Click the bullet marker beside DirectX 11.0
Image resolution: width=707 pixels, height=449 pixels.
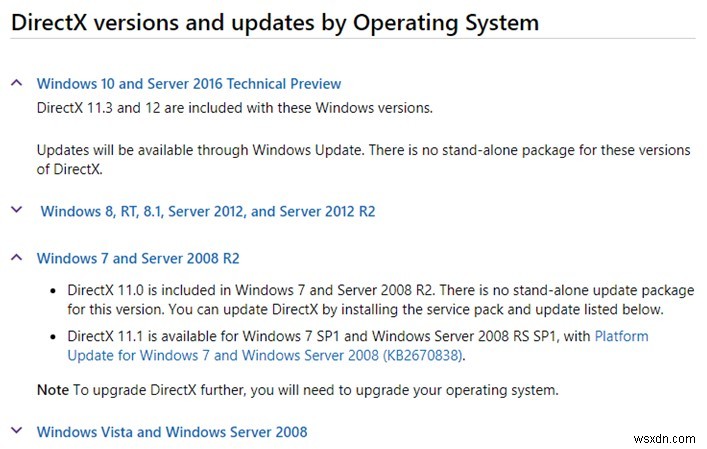click(54, 290)
